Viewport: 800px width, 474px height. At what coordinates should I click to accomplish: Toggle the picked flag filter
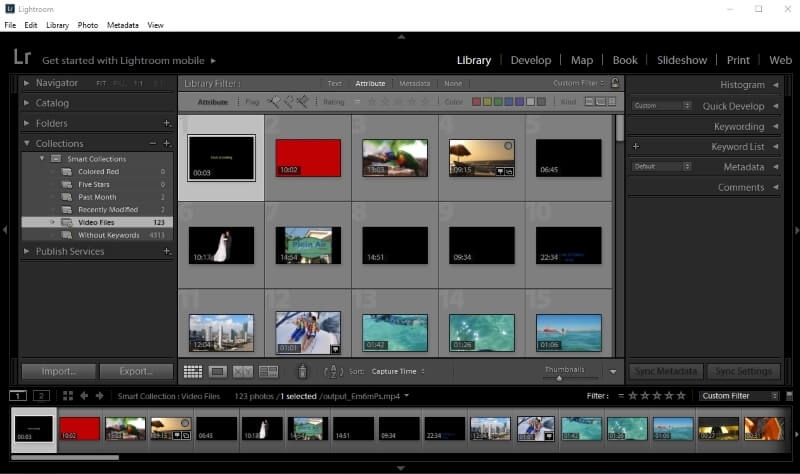point(273,102)
